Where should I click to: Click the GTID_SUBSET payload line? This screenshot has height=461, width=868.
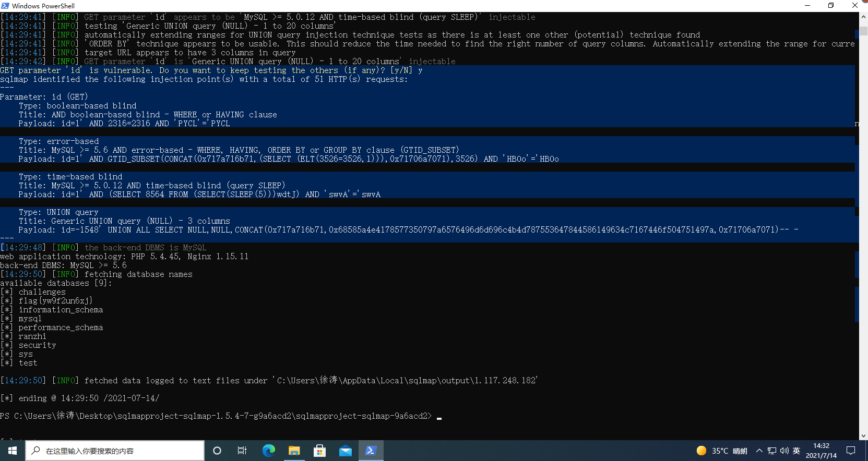coord(289,159)
